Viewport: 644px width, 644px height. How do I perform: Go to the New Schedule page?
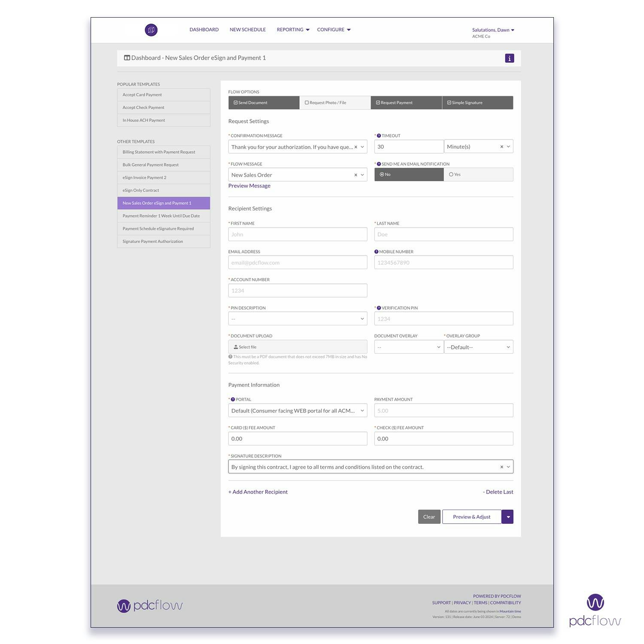point(248,30)
